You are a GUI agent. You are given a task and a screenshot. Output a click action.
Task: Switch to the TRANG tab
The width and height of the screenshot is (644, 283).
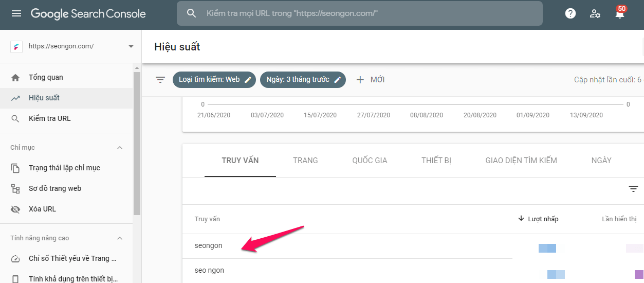tap(305, 161)
